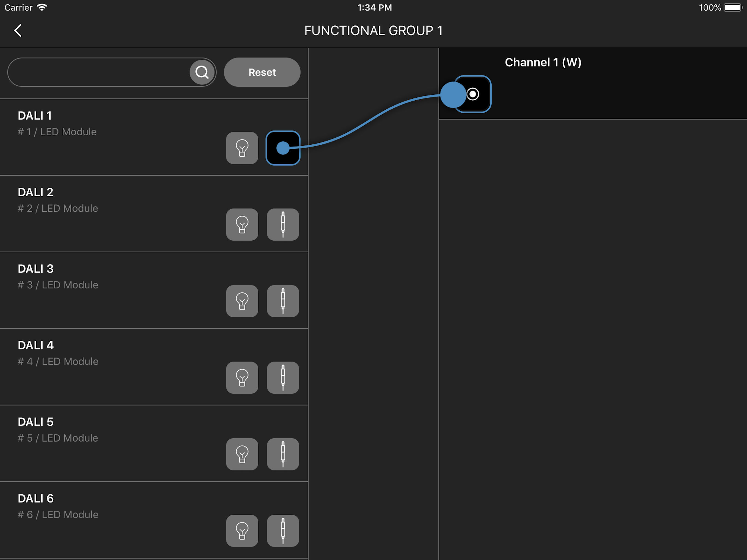This screenshot has height=560, width=747.
Task: Connect DALI 3 using its plug icon
Action: 283,301
